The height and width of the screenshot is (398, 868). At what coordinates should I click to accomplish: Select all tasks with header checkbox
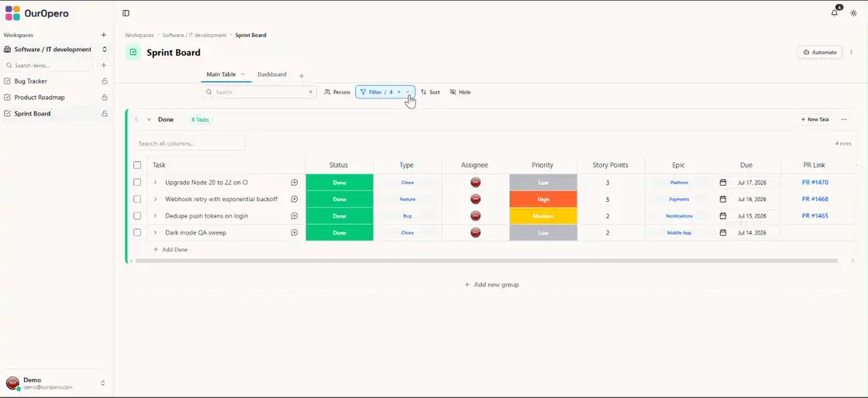point(137,165)
